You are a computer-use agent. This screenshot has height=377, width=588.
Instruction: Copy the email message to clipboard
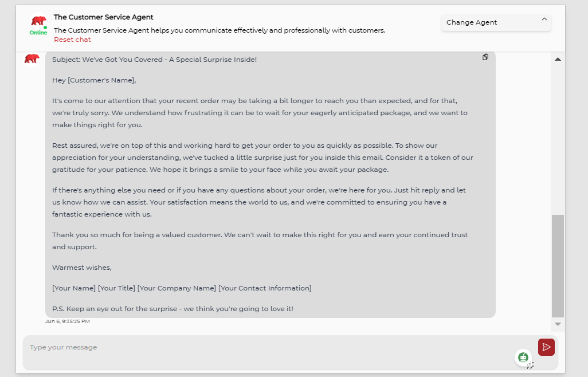click(x=485, y=57)
